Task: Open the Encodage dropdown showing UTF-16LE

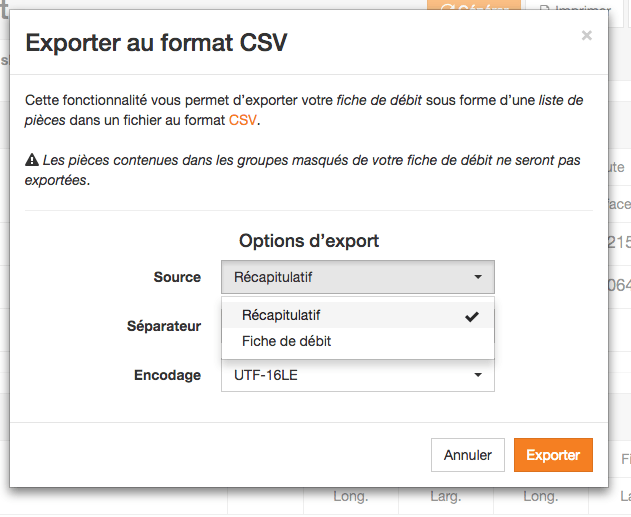Action: pyautogui.click(x=358, y=375)
